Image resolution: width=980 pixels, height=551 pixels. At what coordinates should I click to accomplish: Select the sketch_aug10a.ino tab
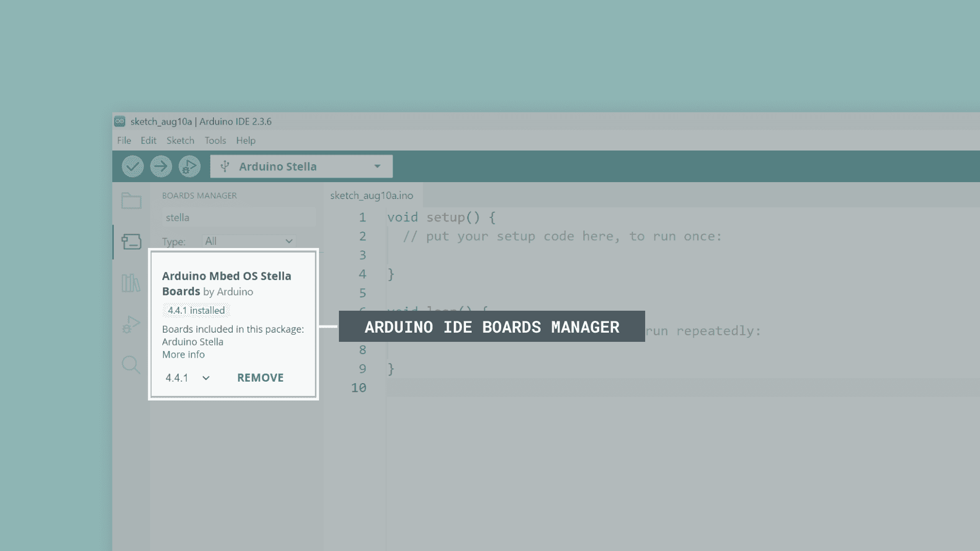click(372, 195)
